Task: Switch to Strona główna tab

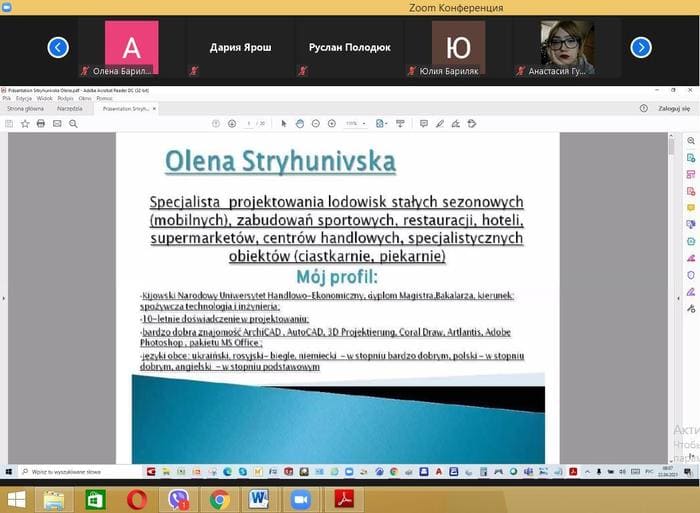Action: pyautogui.click(x=25, y=108)
